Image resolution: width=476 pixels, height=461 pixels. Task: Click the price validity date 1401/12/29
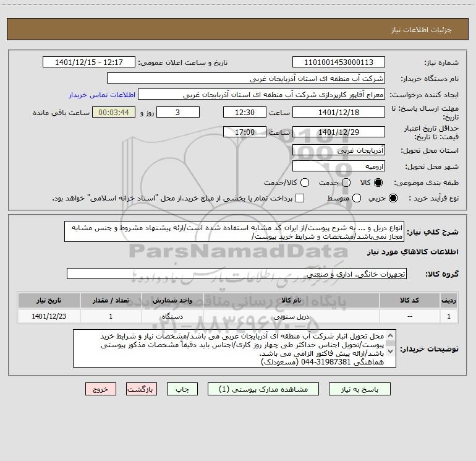tap(339, 132)
